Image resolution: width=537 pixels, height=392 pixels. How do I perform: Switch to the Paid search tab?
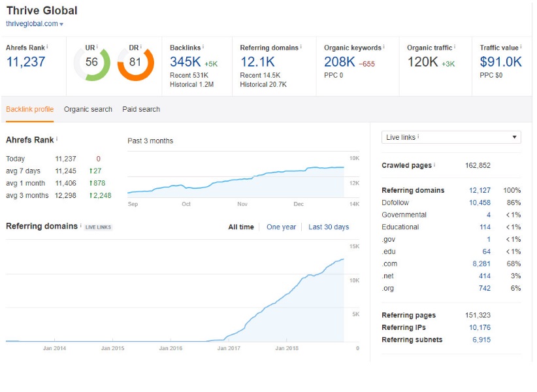point(141,109)
